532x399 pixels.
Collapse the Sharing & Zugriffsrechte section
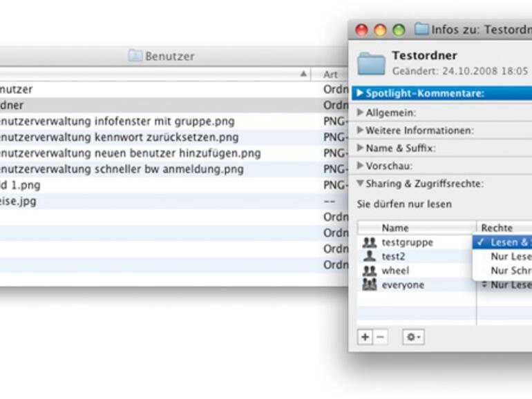360,184
